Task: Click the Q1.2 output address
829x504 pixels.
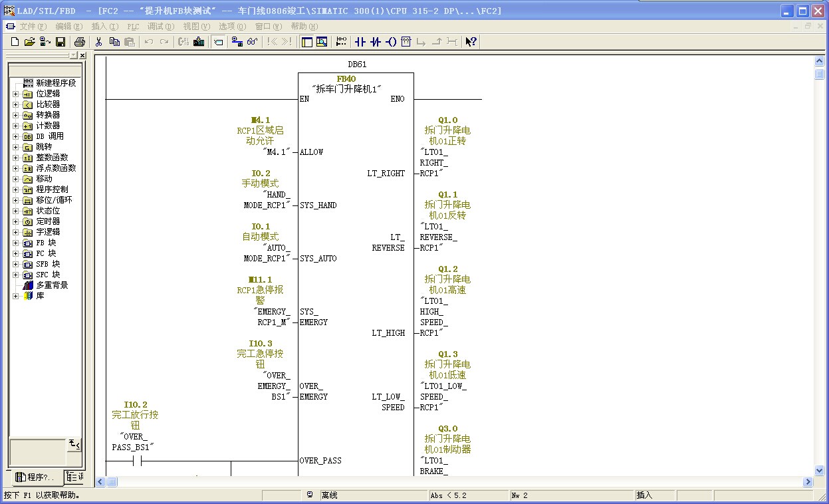Action: click(x=447, y=269)
